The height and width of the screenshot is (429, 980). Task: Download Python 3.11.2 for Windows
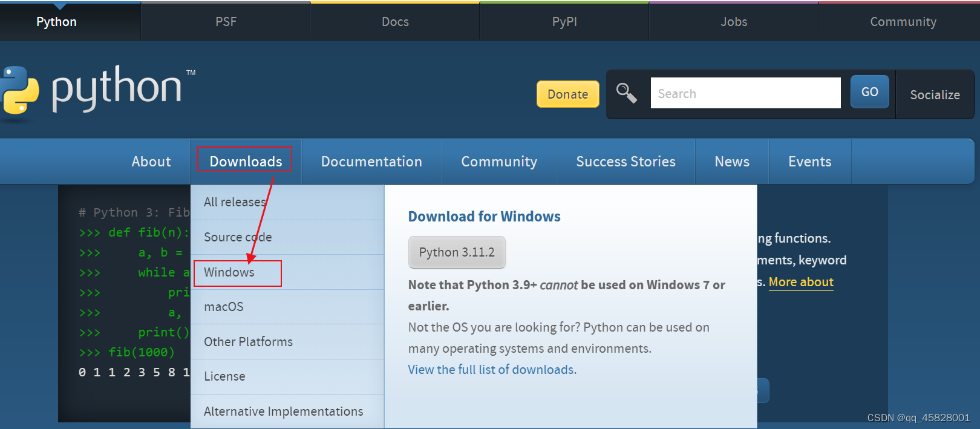click(x=457, y=252)
